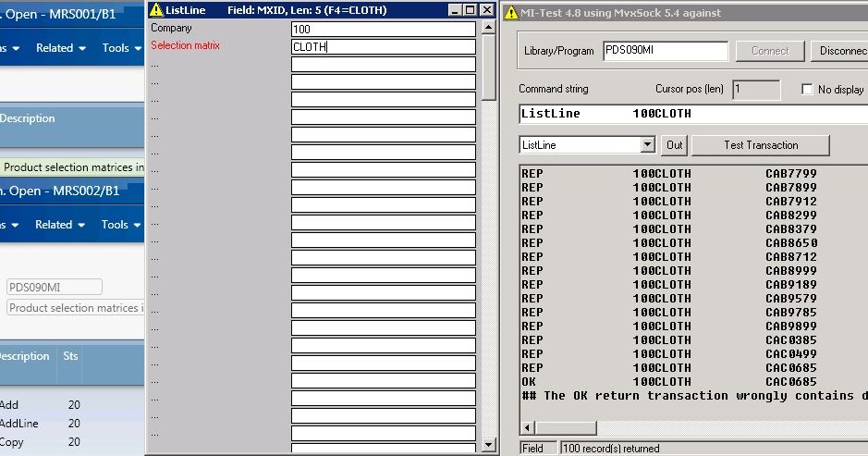The width and height of the screenshot is (868, 456).
Task: Click the Selection matrix red label
Action: point(185,45)
